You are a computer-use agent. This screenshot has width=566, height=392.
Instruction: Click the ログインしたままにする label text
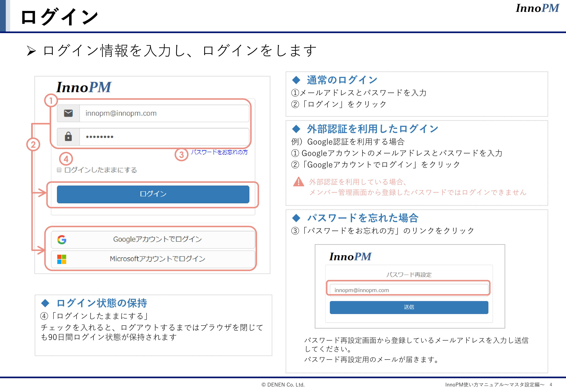coord(100,170)
